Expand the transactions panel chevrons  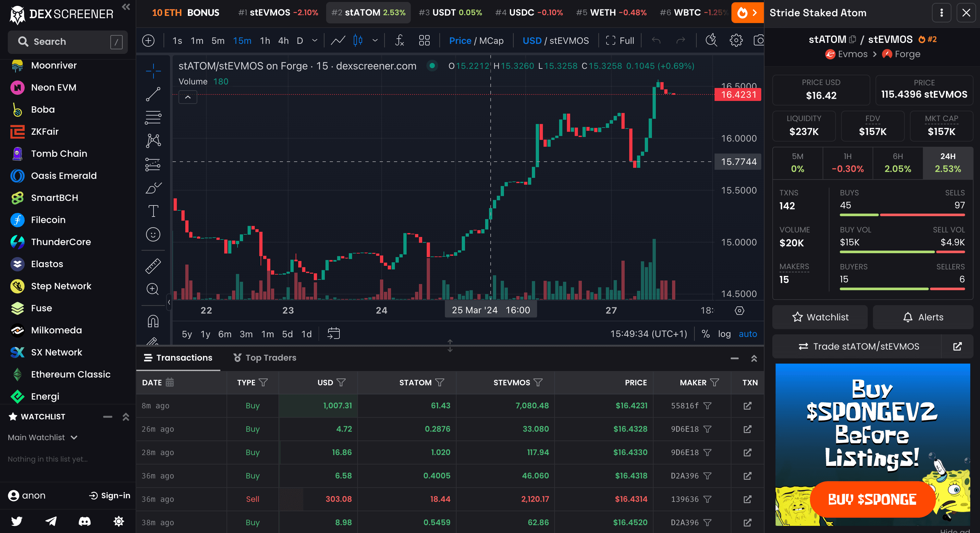pos(753,358)
